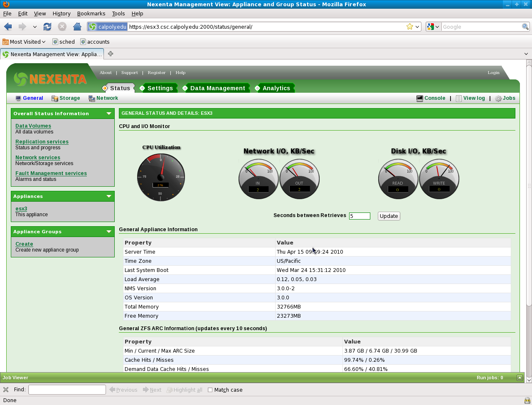
Task: Open the Network services link
Action: [x=38, y=158]
